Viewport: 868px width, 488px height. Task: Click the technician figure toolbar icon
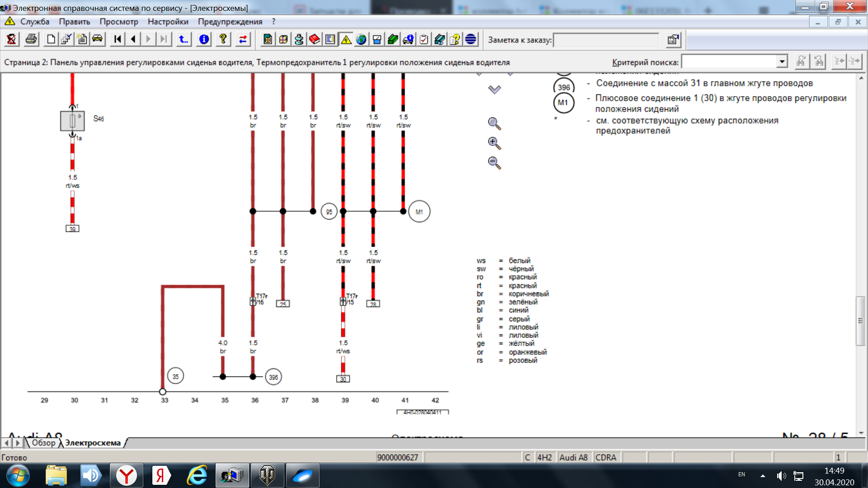pos(299,40)
